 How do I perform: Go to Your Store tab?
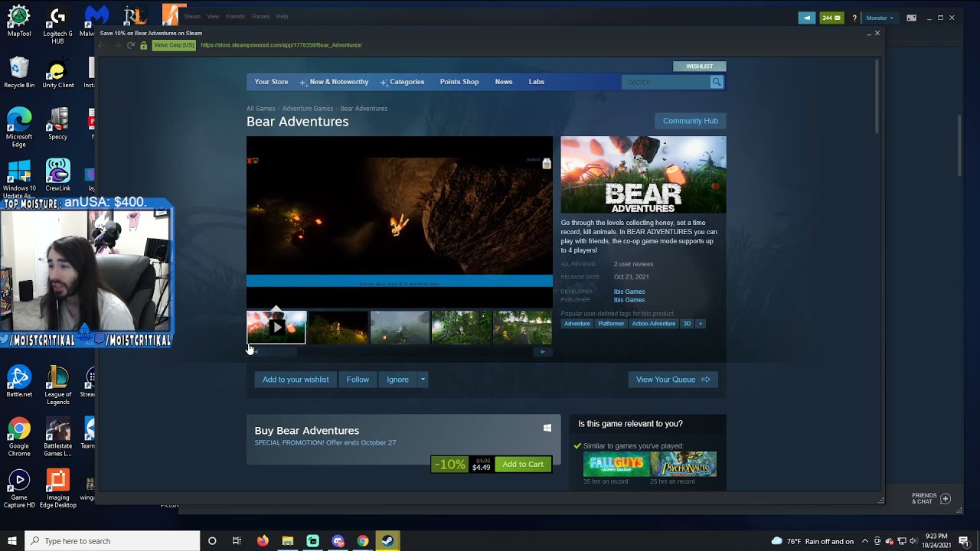271,82
